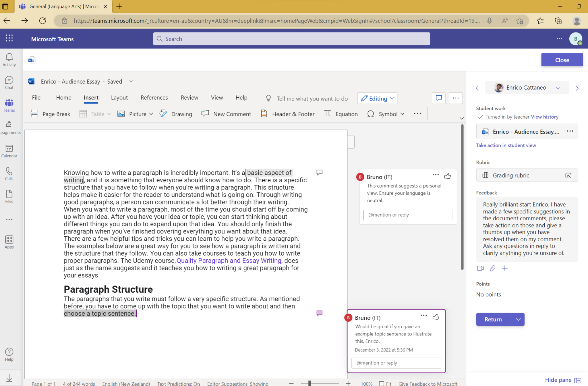Image resolution: width=588 pixels, height=386 pixels.
Task: Click the Drawing tool icon
Action: tap(163, 114)
